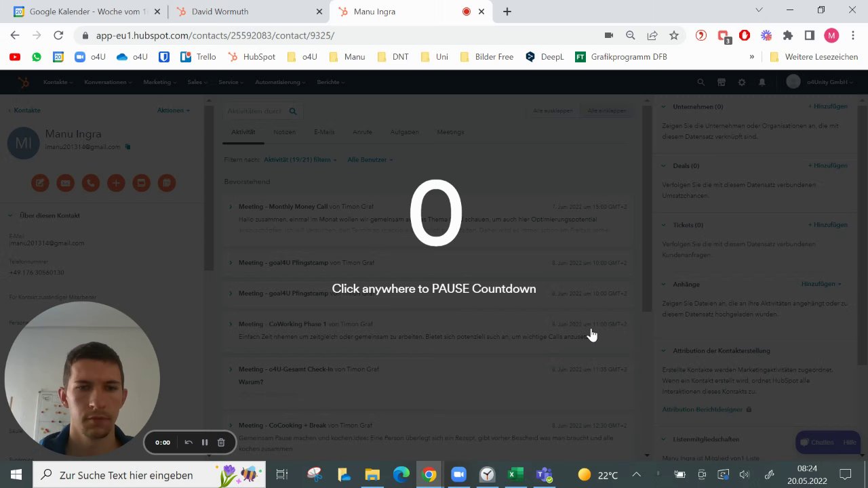Click the search icon in activities search
The height and width of the screenshot is (488, 868).
coord(293,111)
